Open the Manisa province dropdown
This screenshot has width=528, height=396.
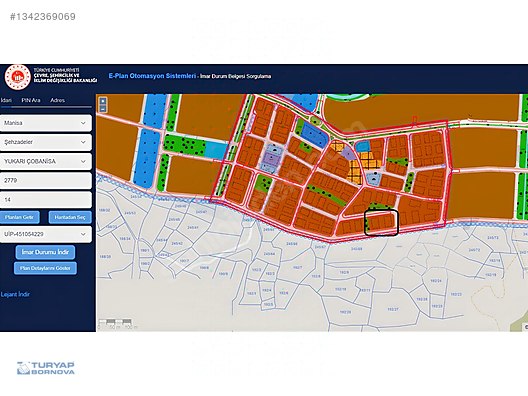[x=46, y=123]
